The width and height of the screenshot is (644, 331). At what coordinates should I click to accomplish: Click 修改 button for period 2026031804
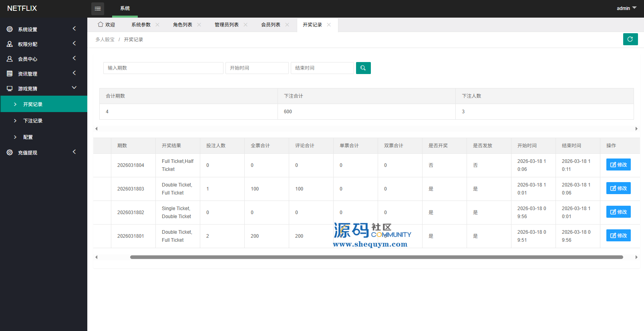point(618,164)
